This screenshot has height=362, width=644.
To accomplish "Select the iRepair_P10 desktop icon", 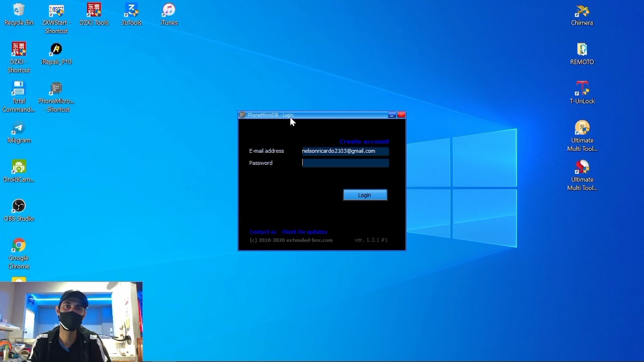I will tap(56, 54).
